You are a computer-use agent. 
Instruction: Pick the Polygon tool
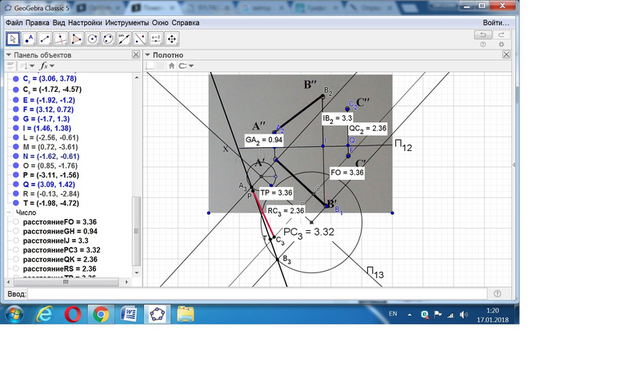click(76, 39)
